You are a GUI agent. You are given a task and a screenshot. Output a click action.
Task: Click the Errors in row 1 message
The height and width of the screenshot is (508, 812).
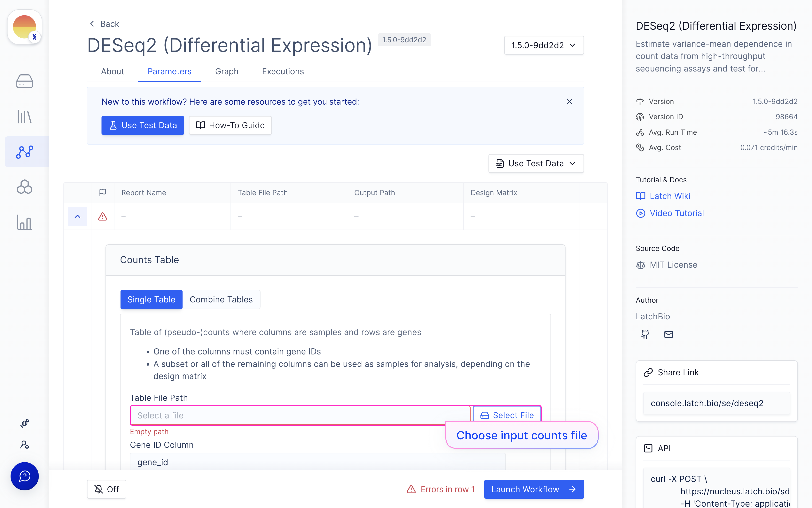[x=441, y=489]
